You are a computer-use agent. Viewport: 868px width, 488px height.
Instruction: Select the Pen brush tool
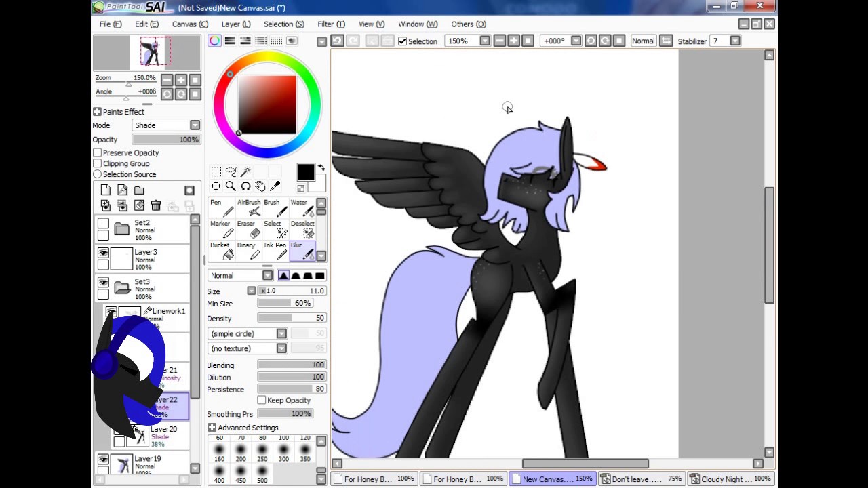tap(220, 208)
